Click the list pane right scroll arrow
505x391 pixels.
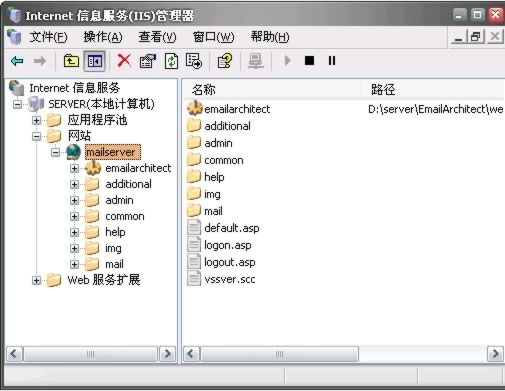click(495, 354)
